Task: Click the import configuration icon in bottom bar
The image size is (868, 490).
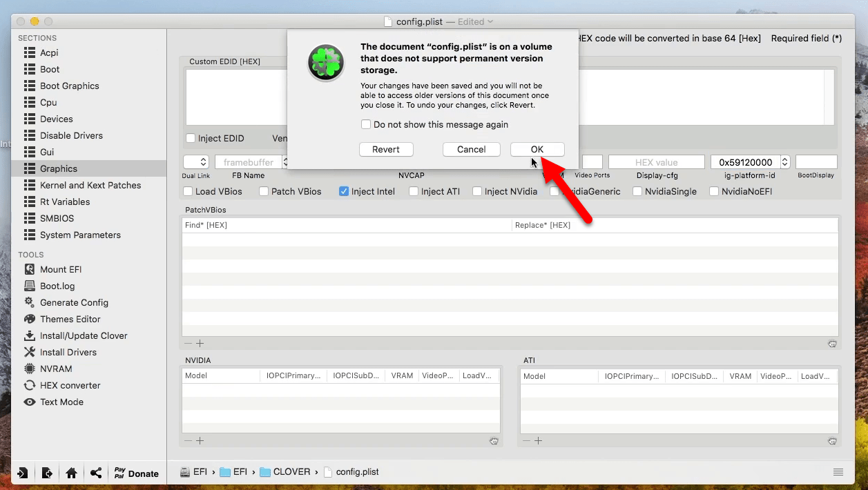Action: tap(22, 473)
